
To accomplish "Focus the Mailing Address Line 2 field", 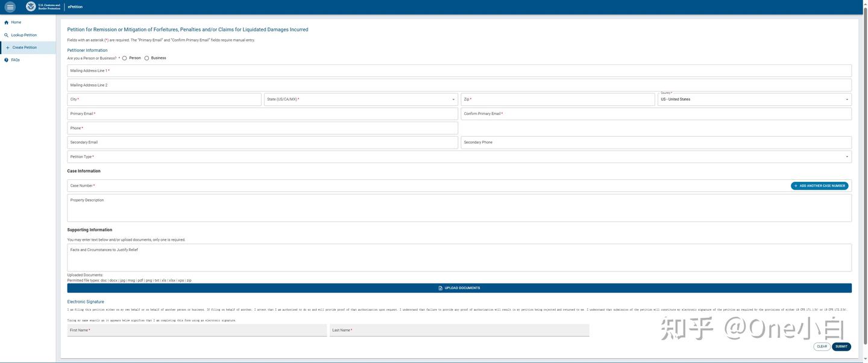I will click(459, 85).
